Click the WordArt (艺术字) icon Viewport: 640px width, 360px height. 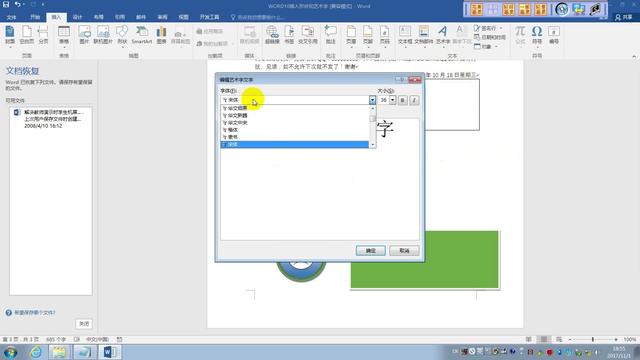tap(443, 35)
